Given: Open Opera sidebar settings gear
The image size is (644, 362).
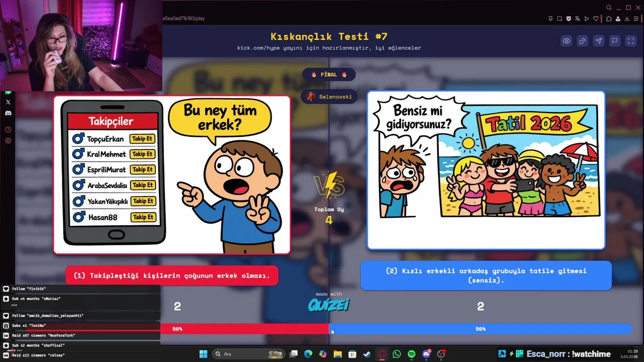Looking at the screenshot, I should (8, 141).
